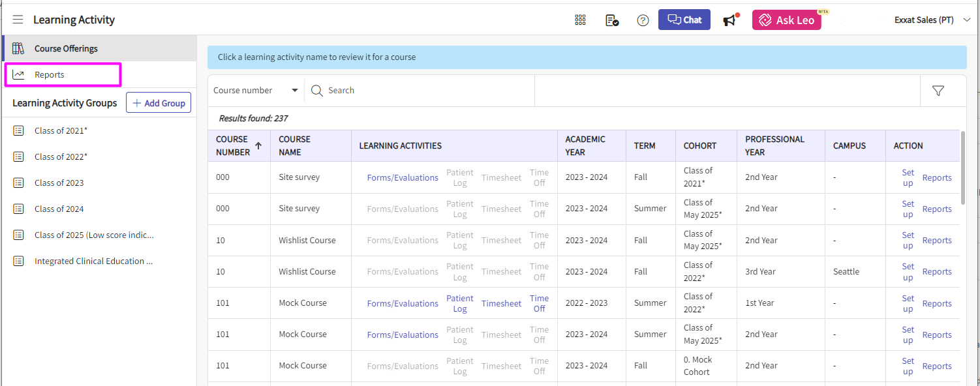Click the Class of 2023 list icon
The width and height of the screenshot is (980, 386).
[19, 183]
